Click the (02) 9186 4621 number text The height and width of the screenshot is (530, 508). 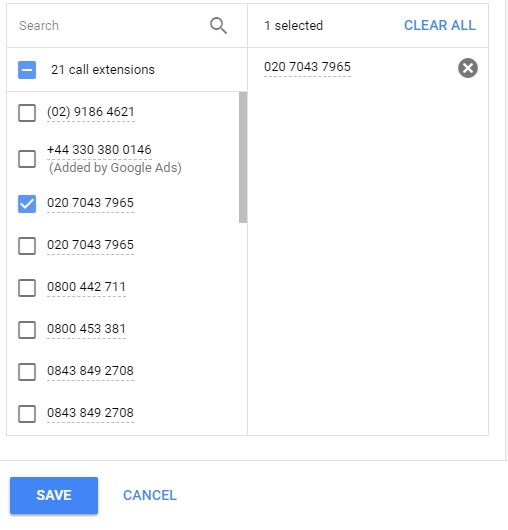tap(91, 112)
